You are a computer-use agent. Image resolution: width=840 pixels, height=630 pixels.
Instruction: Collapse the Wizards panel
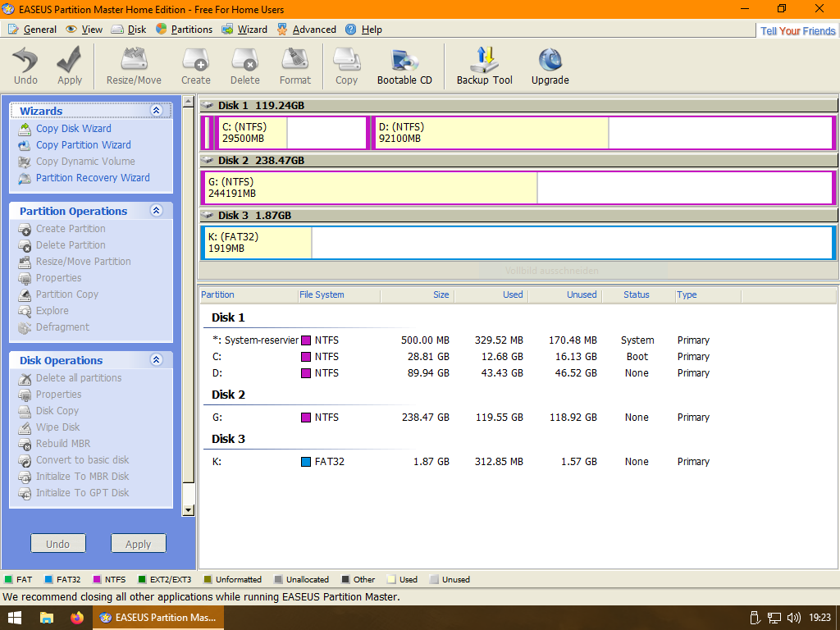tap(157, 111)
